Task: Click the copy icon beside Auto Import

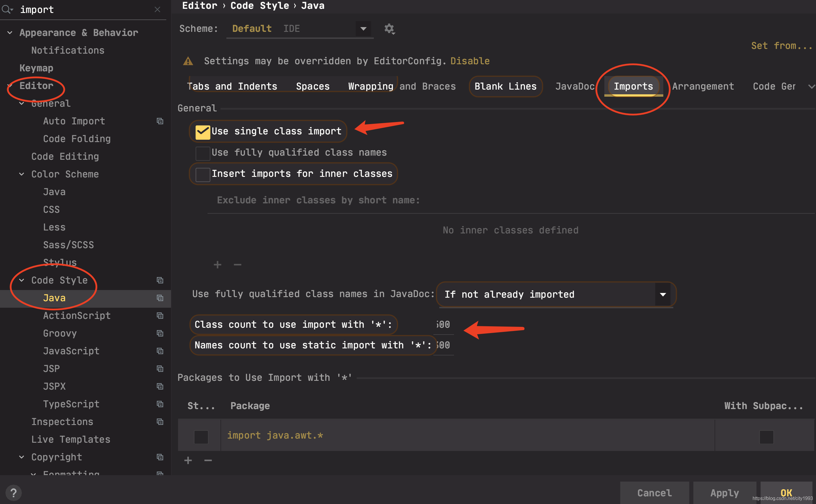Action: (160, 121)
